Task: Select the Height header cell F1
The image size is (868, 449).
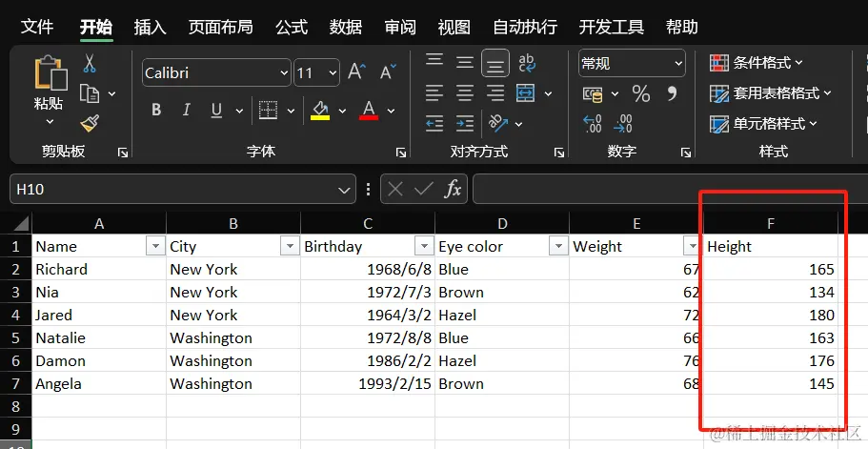Action: 770,246
